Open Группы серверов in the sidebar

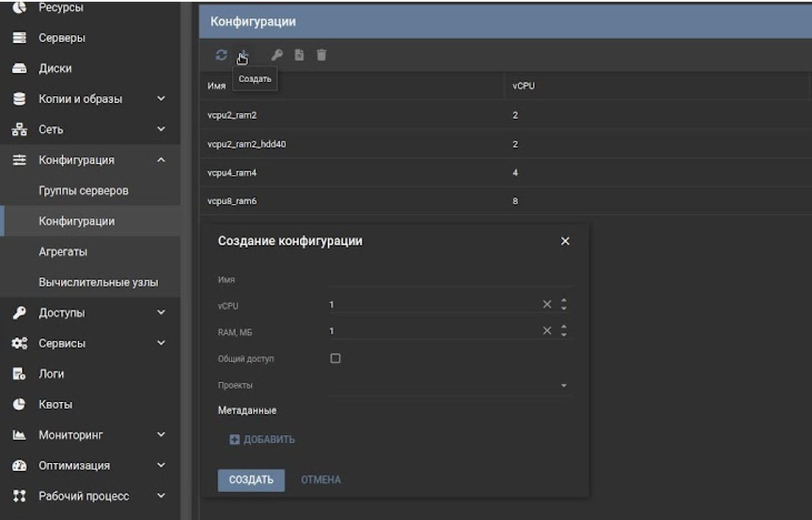[x=84, y=190]
